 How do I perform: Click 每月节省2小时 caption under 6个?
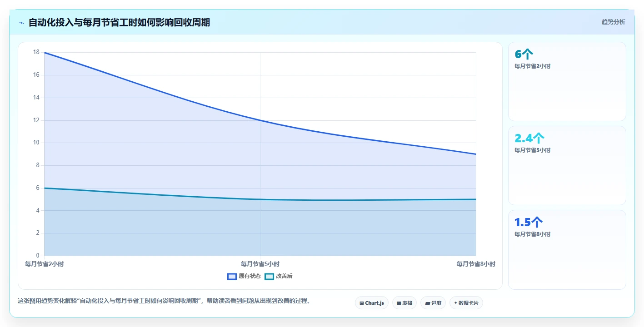pos(533,66)
